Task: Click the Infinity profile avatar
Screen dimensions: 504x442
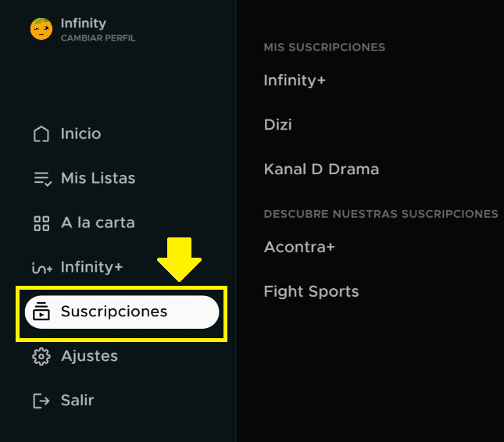Action: tap(41, 29)
